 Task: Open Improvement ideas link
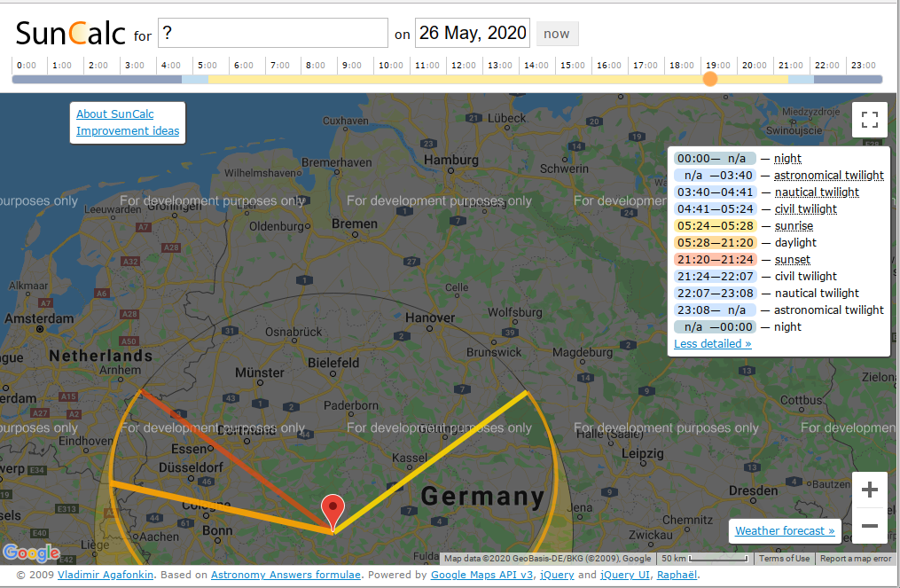tap(128, 131)
